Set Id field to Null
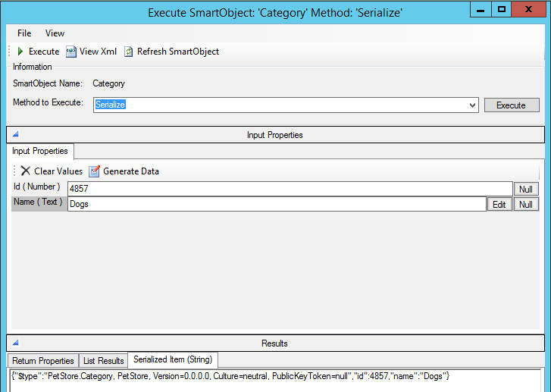 click(x=526, y=190)
